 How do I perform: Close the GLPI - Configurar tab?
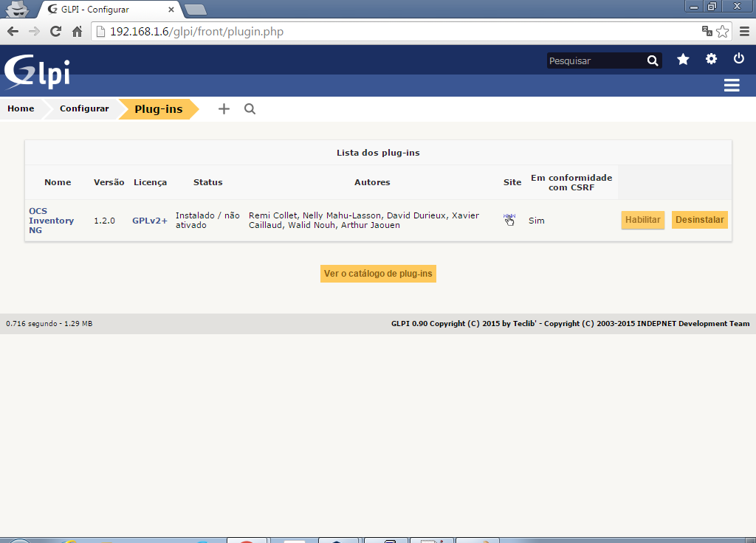tap(171, 10)
